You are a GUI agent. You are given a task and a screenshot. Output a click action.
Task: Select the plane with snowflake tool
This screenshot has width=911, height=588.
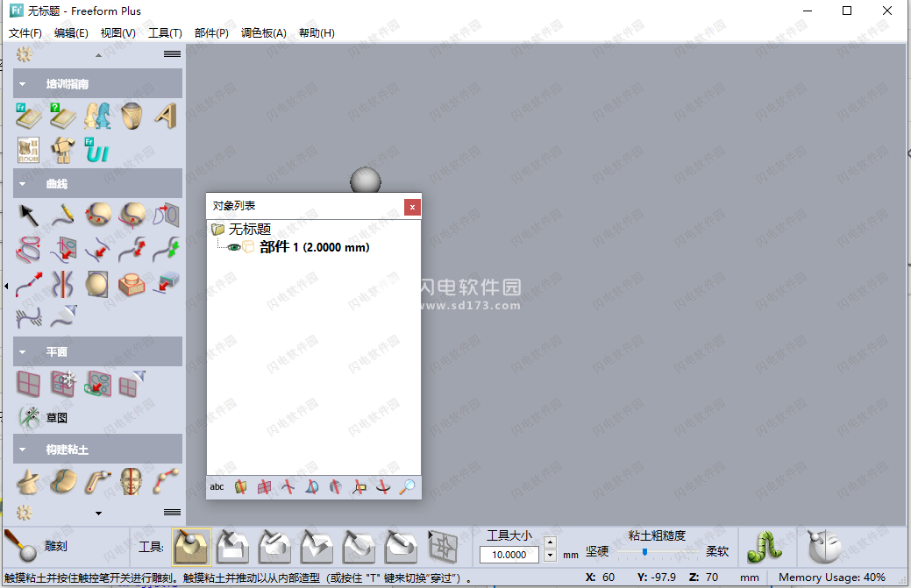(63, 384)
